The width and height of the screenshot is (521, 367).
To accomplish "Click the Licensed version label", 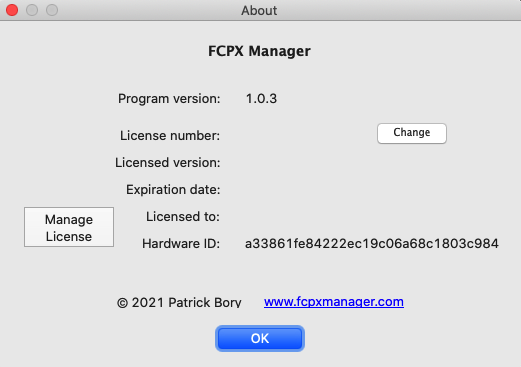I will [168, 163].
